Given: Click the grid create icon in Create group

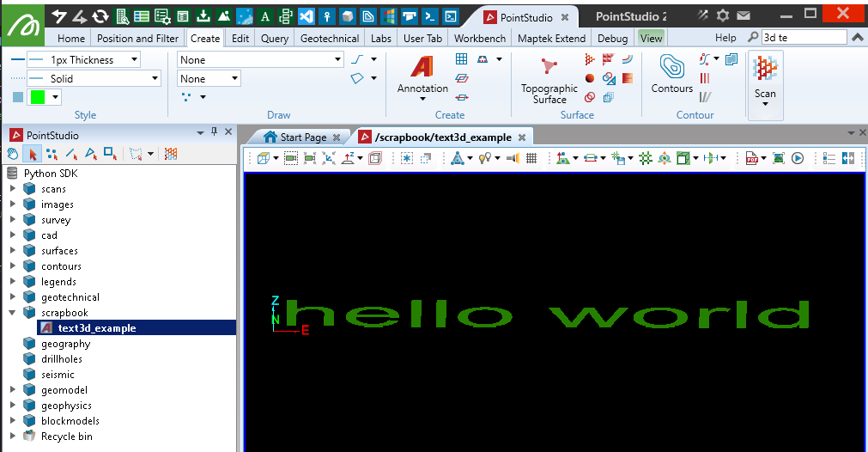Looking at the screenshot, I should (461, 59).
